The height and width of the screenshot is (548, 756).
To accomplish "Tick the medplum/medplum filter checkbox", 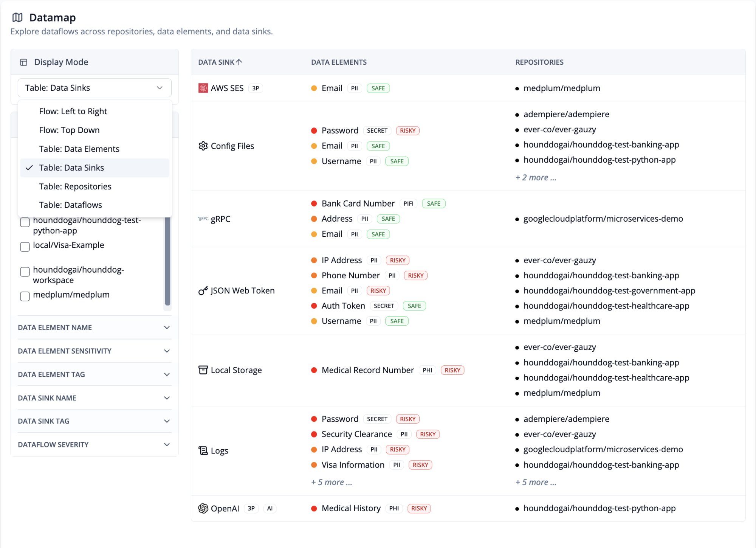I will [25, 297].
